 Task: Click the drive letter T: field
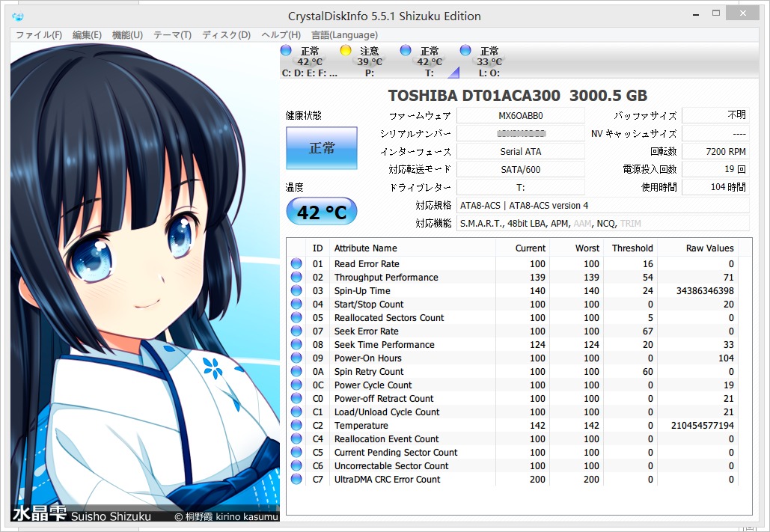521,187
